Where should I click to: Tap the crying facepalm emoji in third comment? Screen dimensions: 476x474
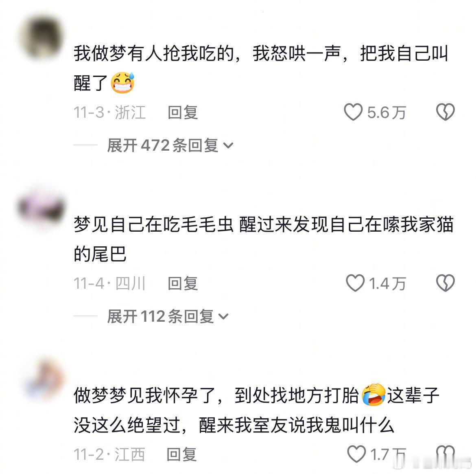click(374, 395)
